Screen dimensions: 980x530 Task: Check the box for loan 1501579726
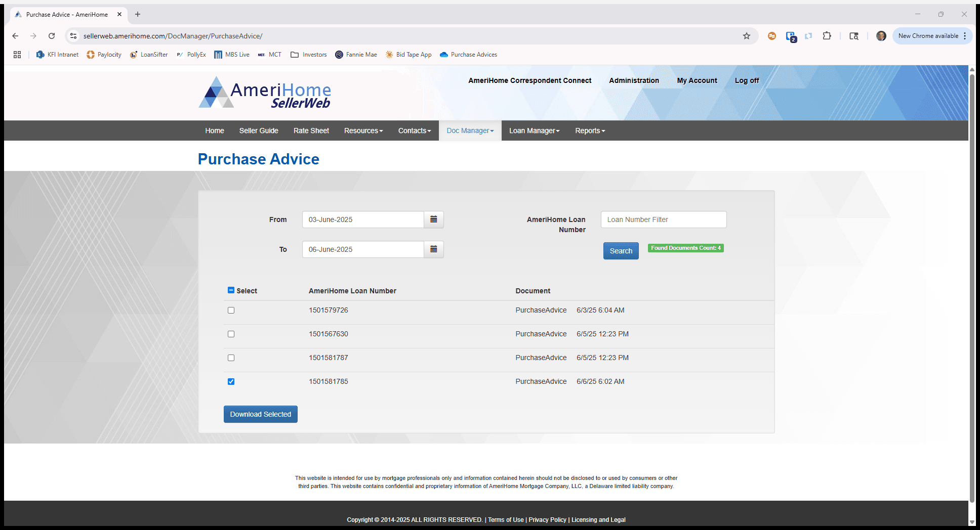click(x=231, y=310)
